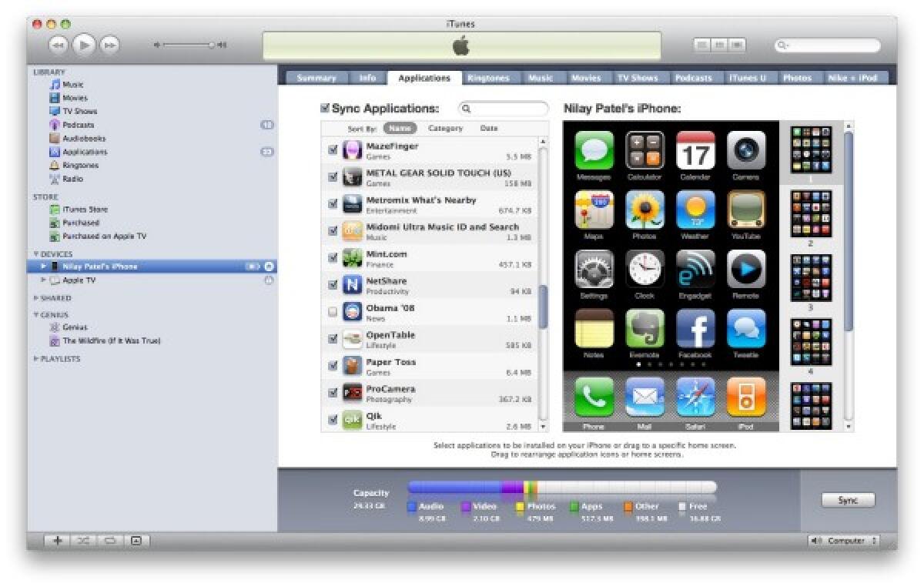Eject Nilay Patel's iPhone
This screenshot has width=924, height=587.
click(269, 267)
